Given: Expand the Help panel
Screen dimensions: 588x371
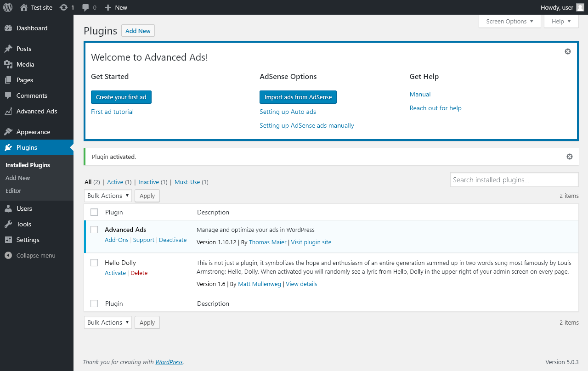Looking at the screenshot, I should point(561,21).
